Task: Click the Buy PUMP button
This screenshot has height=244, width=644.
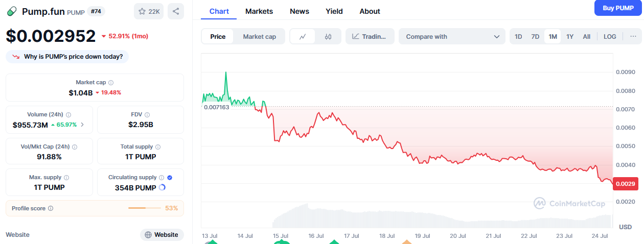Action: pyautogui.click(x=617, y=8)
